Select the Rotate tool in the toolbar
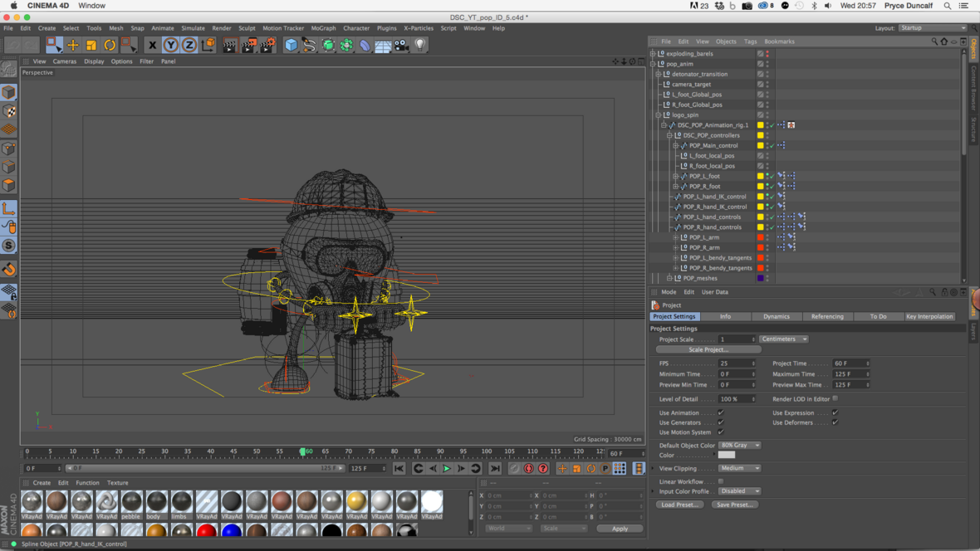 110,45
